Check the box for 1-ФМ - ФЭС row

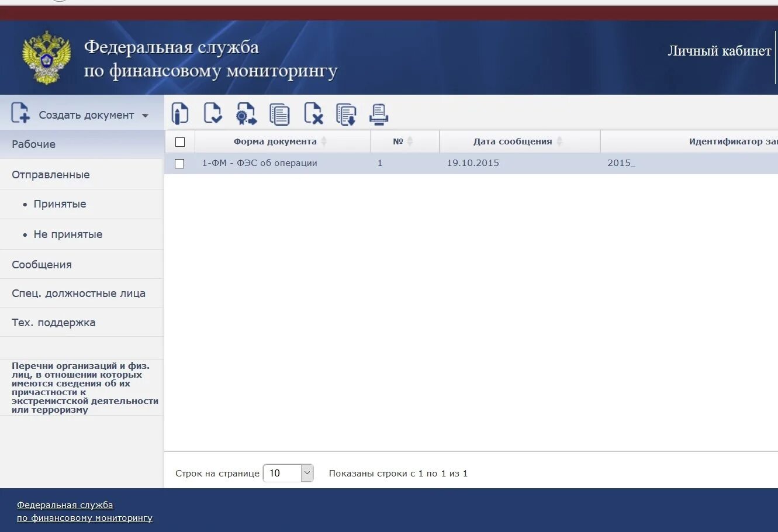pyautogui.click(x=179, y=164)
